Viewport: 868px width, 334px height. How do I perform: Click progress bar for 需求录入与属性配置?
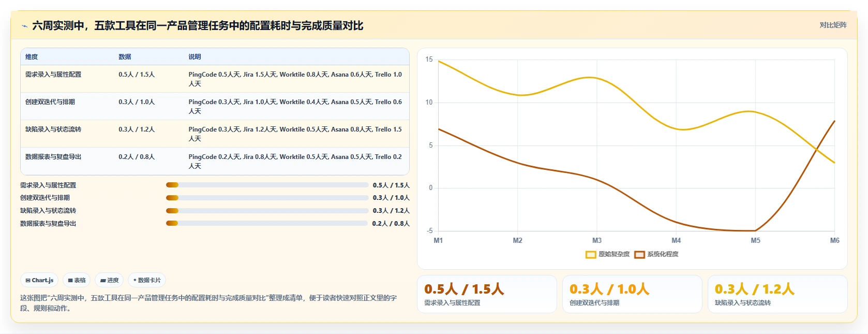click(267, 185)
